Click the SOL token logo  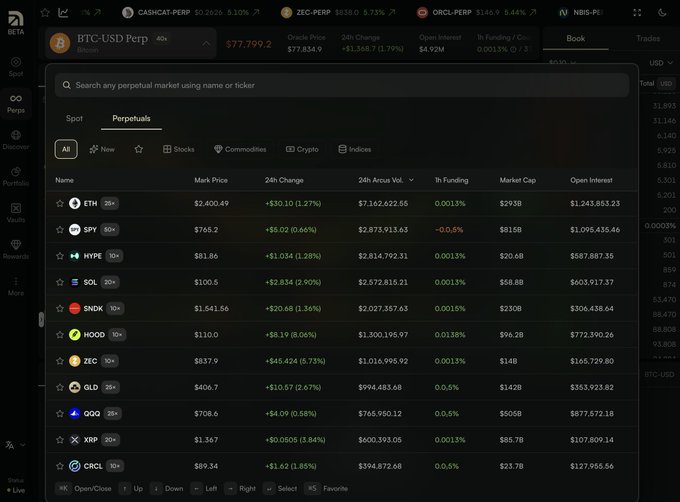(x=75, y=282)
